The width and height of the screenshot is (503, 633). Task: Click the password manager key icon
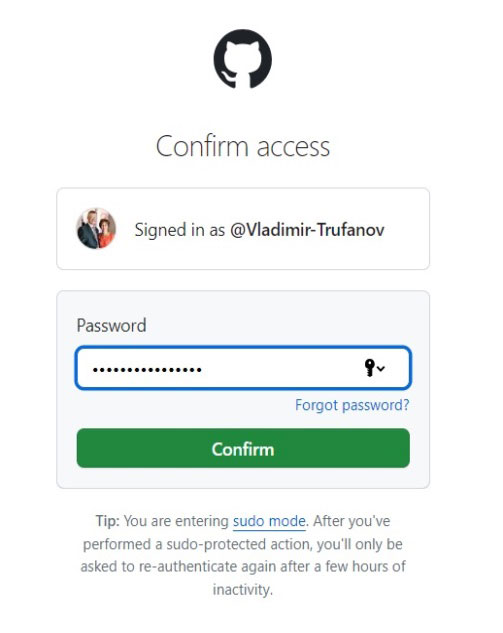369,368
